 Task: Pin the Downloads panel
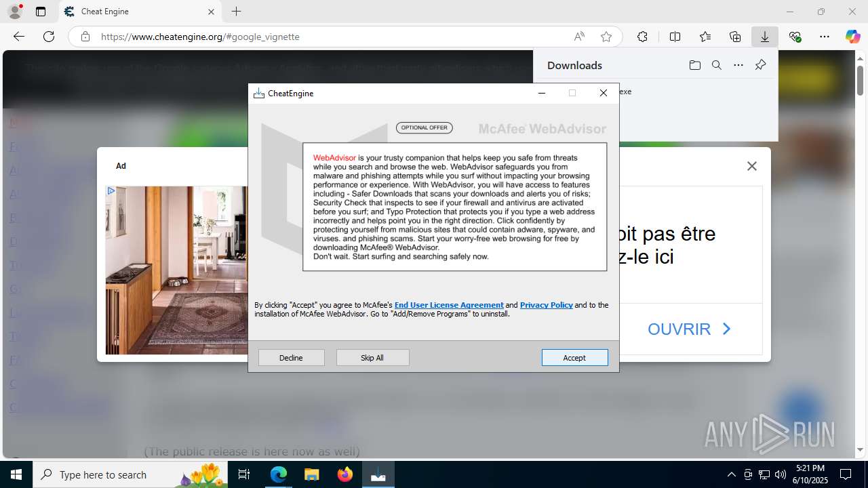click(760, 65)
